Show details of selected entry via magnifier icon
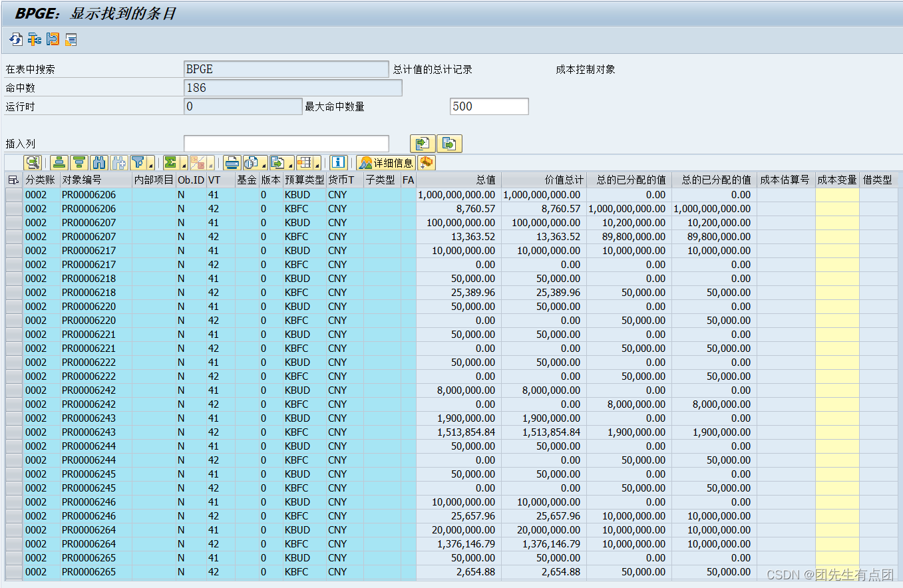903x588 pixels. pyautogui.click(x=33, y=163)
